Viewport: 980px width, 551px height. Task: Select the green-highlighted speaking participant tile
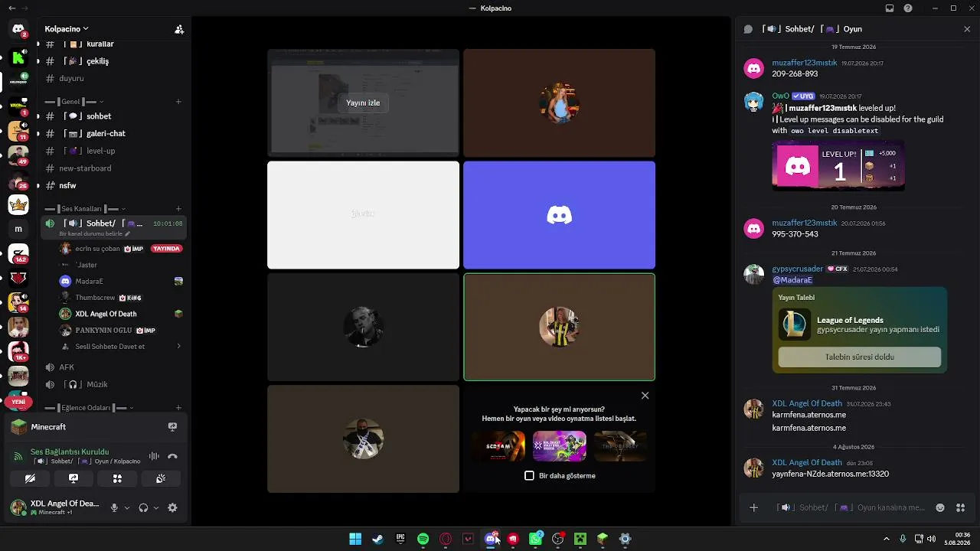tap(559, 327)
